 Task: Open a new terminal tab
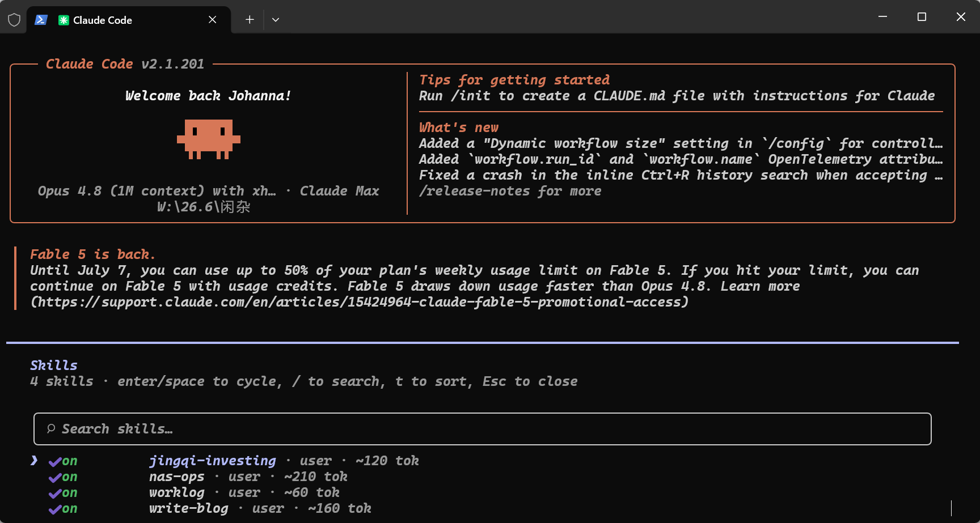tap(250, 20)
